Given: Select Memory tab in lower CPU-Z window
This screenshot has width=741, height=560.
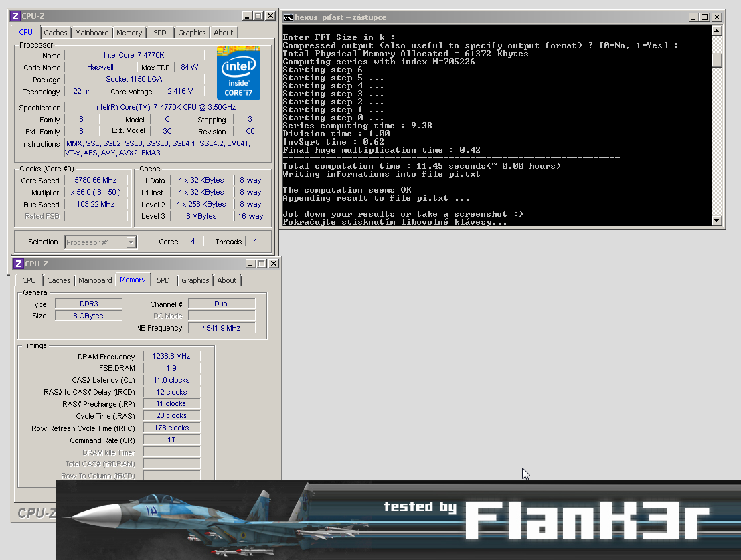Looking at the screenshot, I should point(133,280).
